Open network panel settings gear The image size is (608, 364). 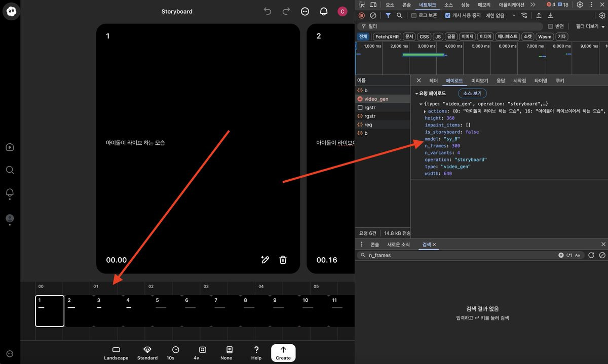(602, 16)
